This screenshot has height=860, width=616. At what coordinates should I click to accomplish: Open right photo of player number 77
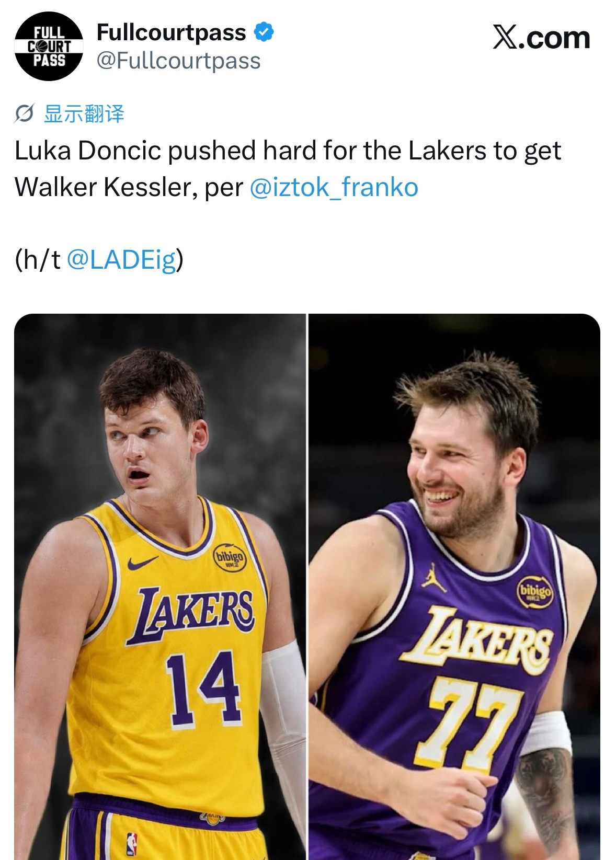tap(454, 587)
